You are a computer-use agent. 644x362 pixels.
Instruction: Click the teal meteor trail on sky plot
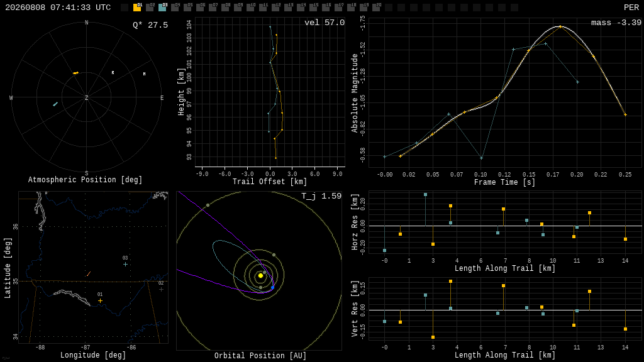pyautogui.click(x=55, y=104)
